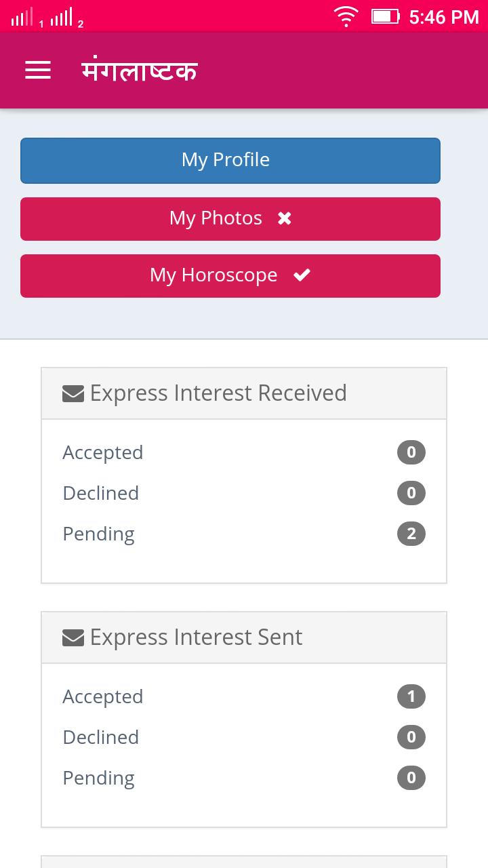Screen dimensions: 488x868
Task: Open Accepted under Express Interest Received
Action: click(103, 452)
